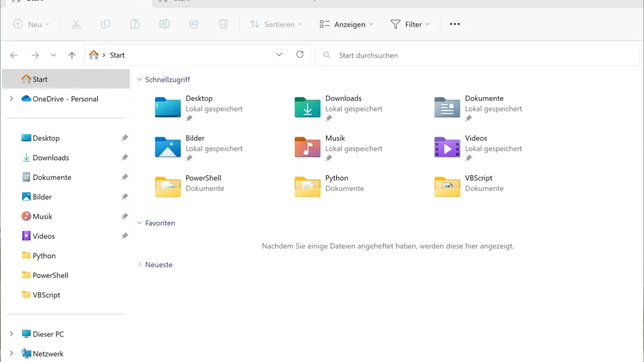Select Python folder icon in Schnellzugriff
644x362 pixels.
click(x=307, y=187)
